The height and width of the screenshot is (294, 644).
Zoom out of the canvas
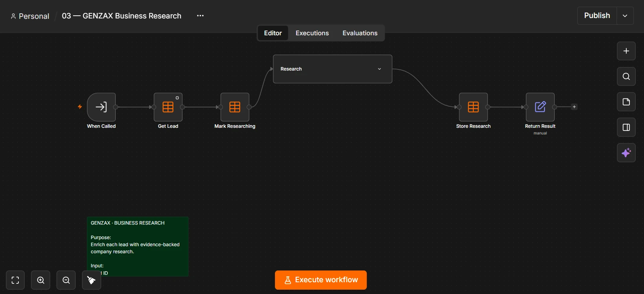point(66,280)
